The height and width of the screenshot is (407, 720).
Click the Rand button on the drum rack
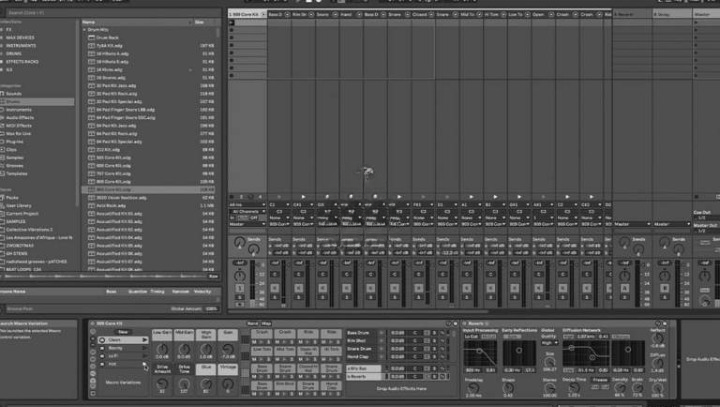tap(252, 324)
